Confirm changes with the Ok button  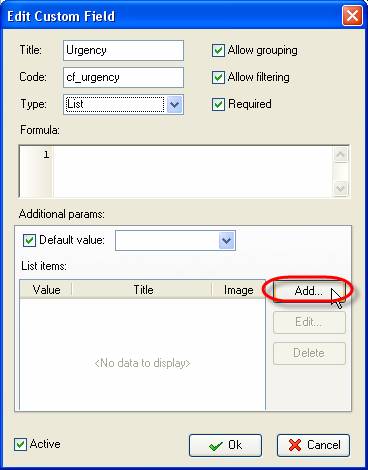click(x=225, y=445)
